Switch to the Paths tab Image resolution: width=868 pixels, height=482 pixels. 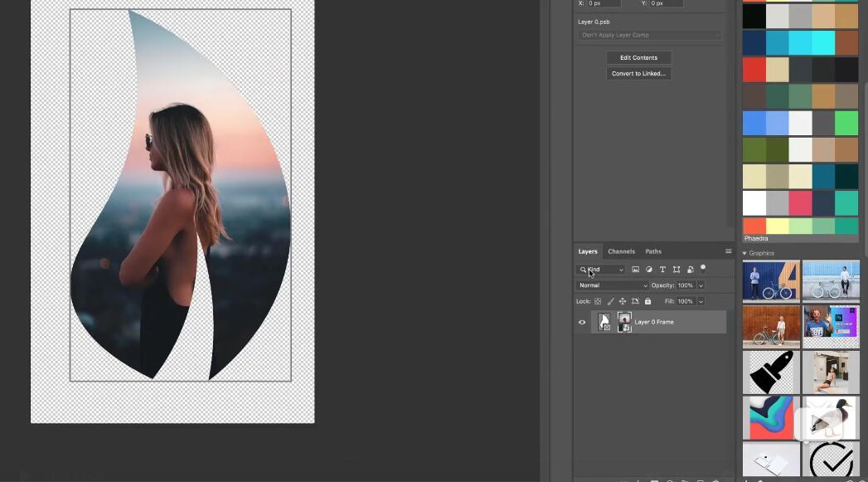click(x=653, y=251)
